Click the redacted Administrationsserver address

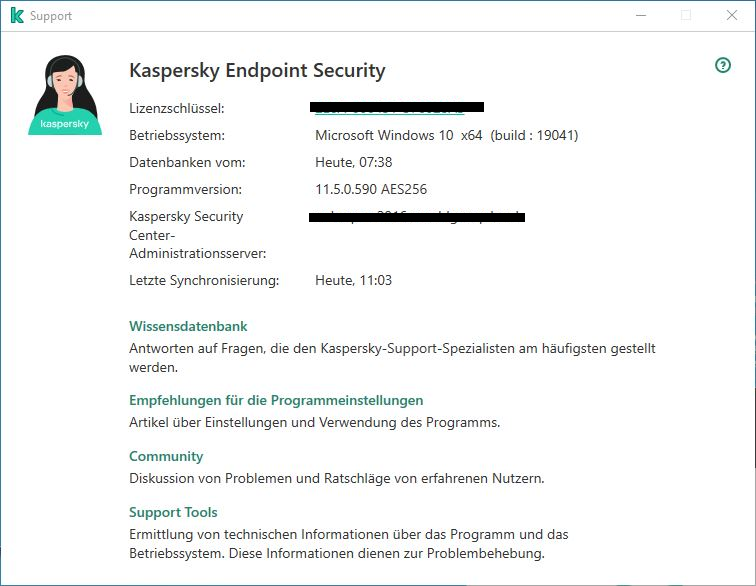coord(417,217)
